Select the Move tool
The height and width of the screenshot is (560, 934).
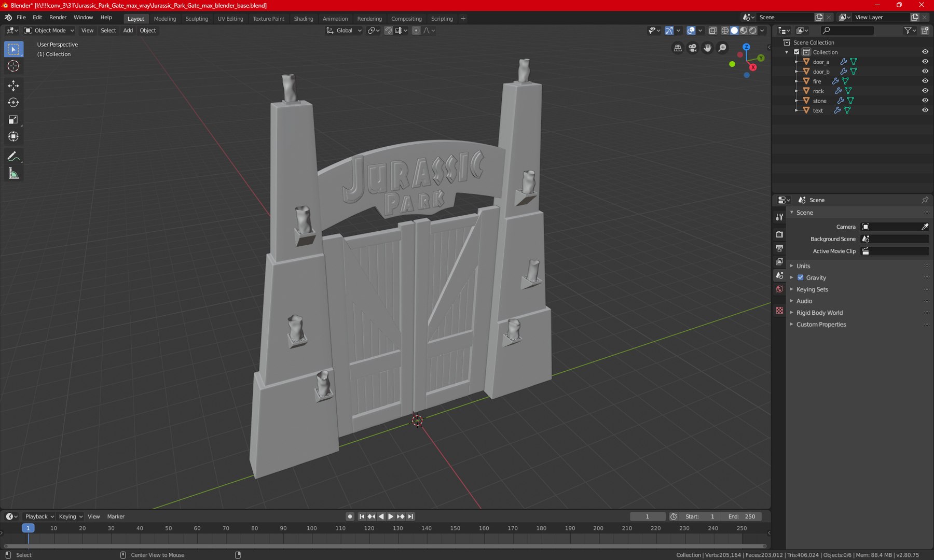point(13,86)
